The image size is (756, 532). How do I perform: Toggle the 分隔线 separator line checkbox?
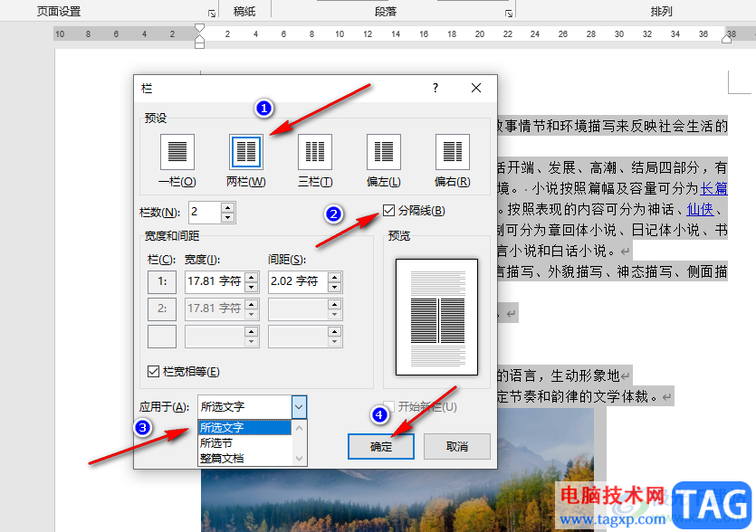click(388, 211)
